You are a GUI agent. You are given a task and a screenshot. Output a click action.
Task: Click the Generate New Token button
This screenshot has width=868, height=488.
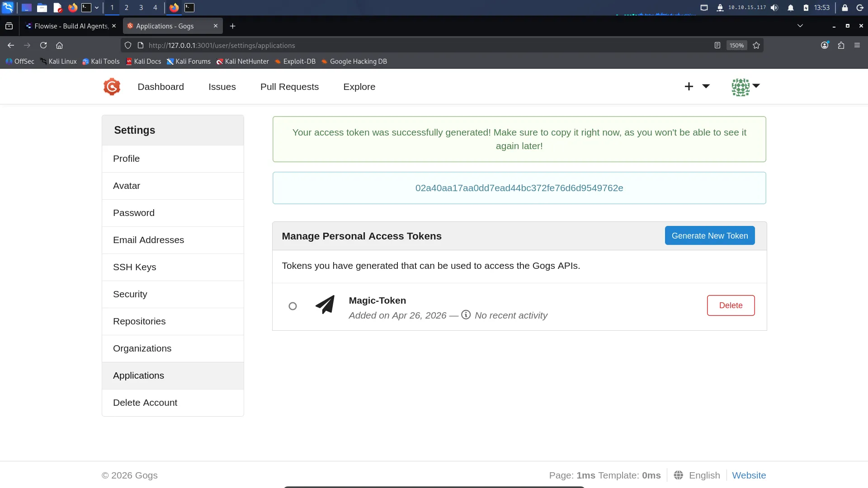point(710,235)
